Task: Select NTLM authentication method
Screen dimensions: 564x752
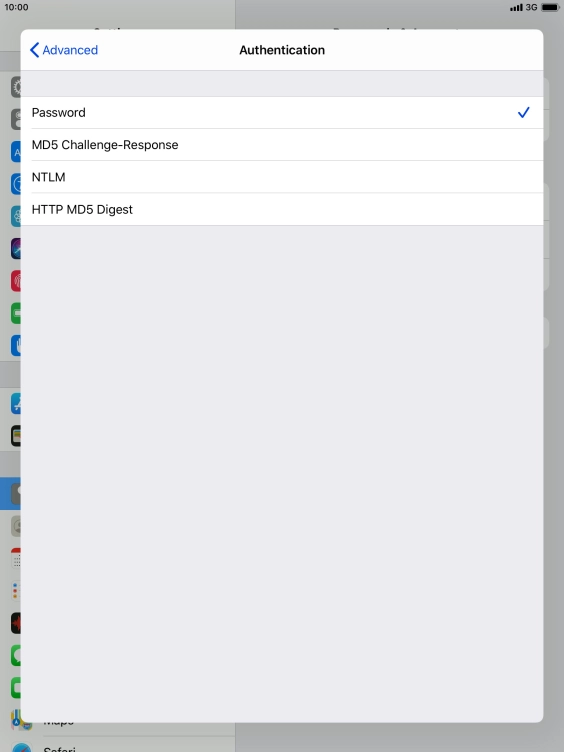Action: click(282, 177)
